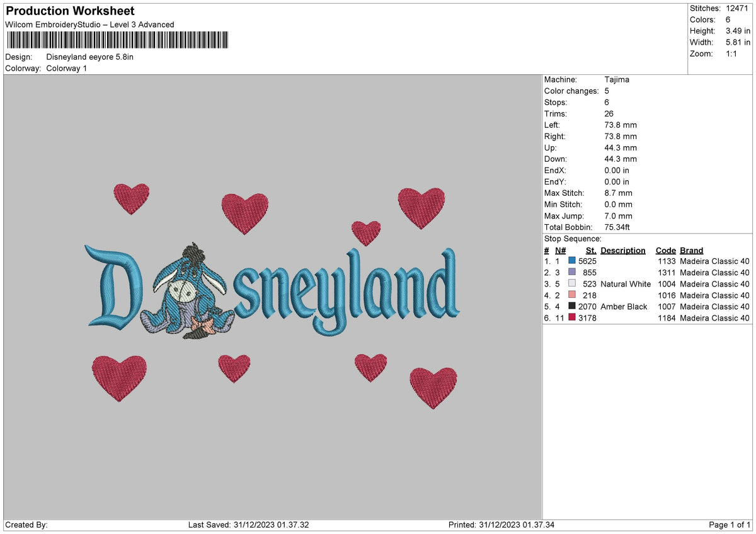The height and width of the screenshot is (534, 756).
Task: Click 'Amber Black' description text
Action: coord(624,306)
